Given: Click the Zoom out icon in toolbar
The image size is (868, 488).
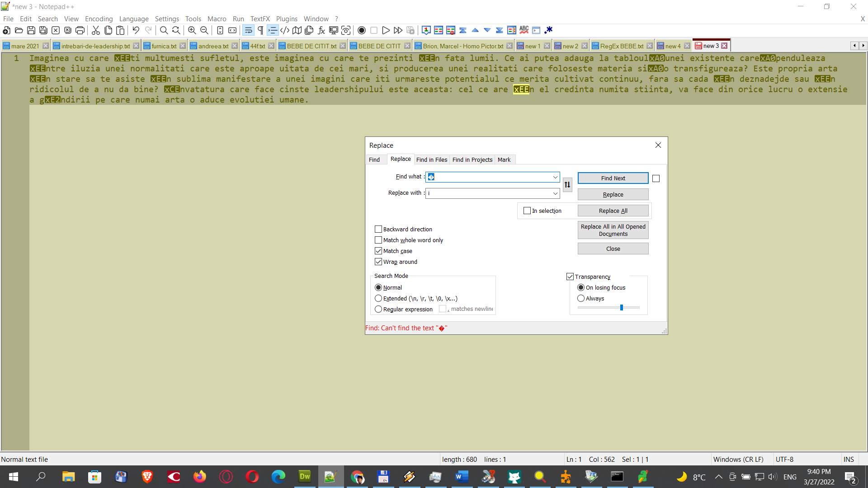Looking at the screenshot, I should click(202, 30).
